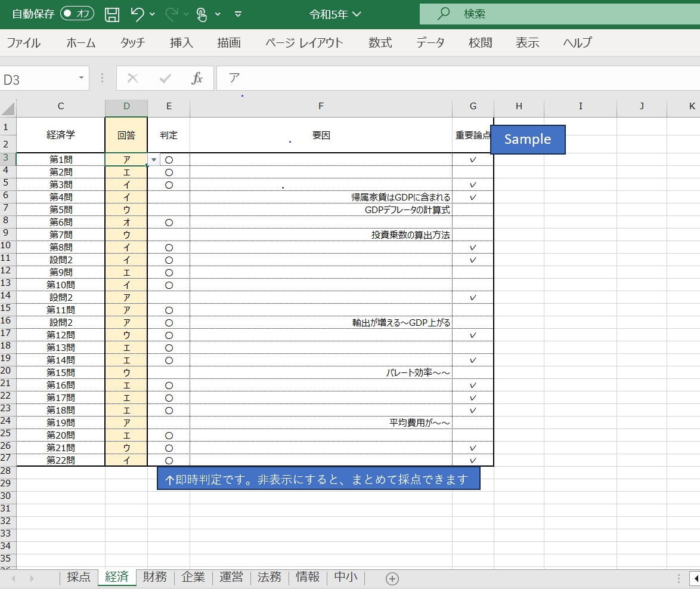Switch to the 中小 sheet tab
Viewport: 700px width, 589px height.
click(346, 578)
